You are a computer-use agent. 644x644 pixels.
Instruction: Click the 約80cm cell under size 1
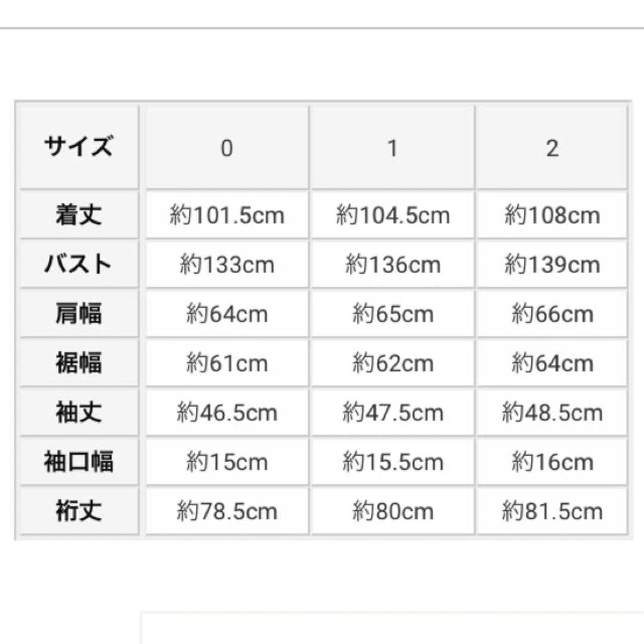392,511
